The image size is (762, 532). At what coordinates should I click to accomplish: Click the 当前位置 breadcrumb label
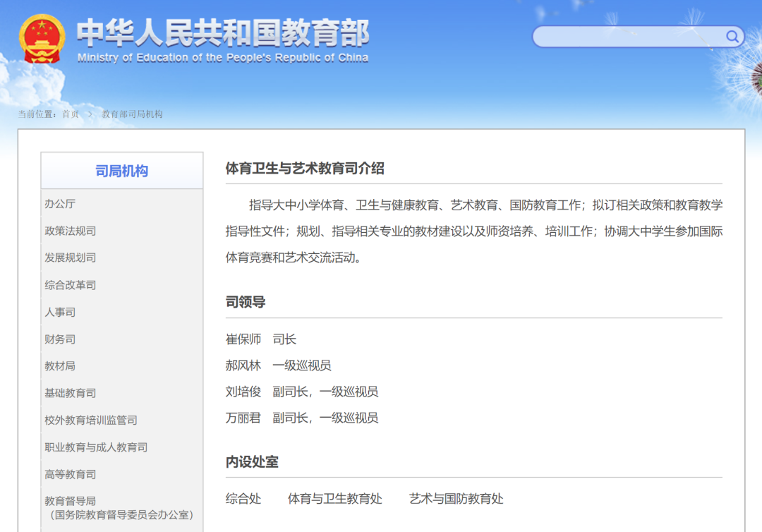37,114
